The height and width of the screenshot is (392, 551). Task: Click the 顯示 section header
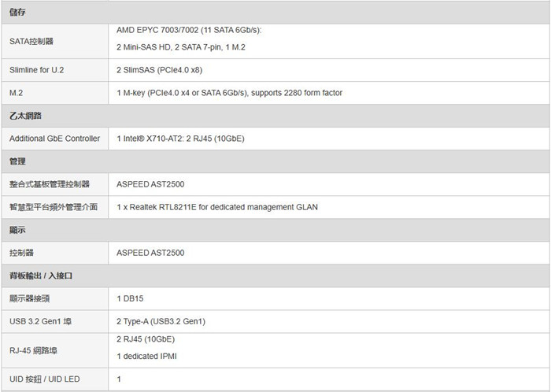[x=17, y=230]
